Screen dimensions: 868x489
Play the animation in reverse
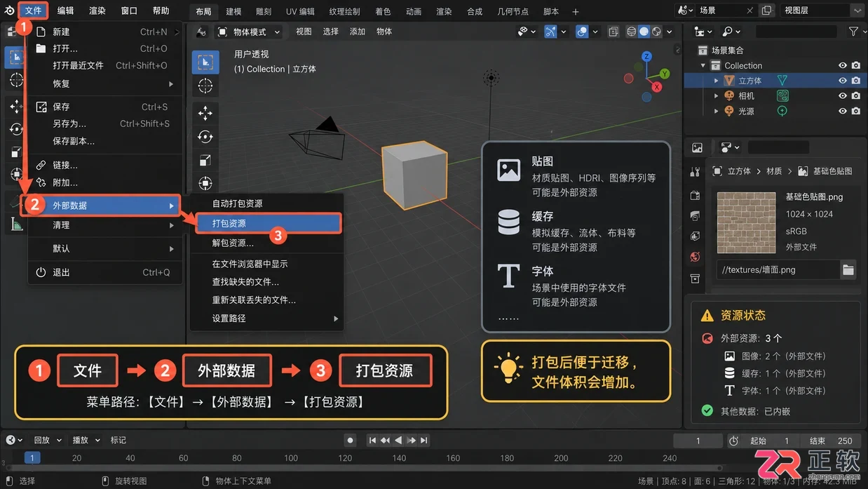[x=398, y=441]
